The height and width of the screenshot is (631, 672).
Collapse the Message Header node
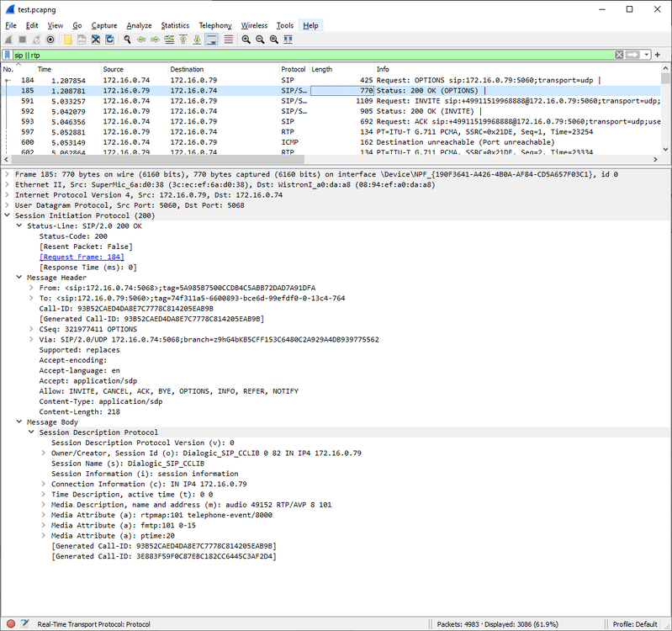[x=19, y=278]
